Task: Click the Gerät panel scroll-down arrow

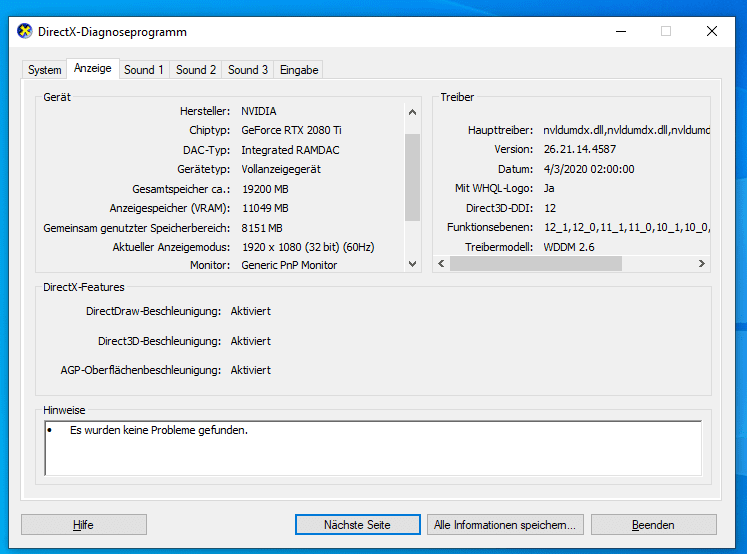Action: pyautogui.click(x=413, y=263)
